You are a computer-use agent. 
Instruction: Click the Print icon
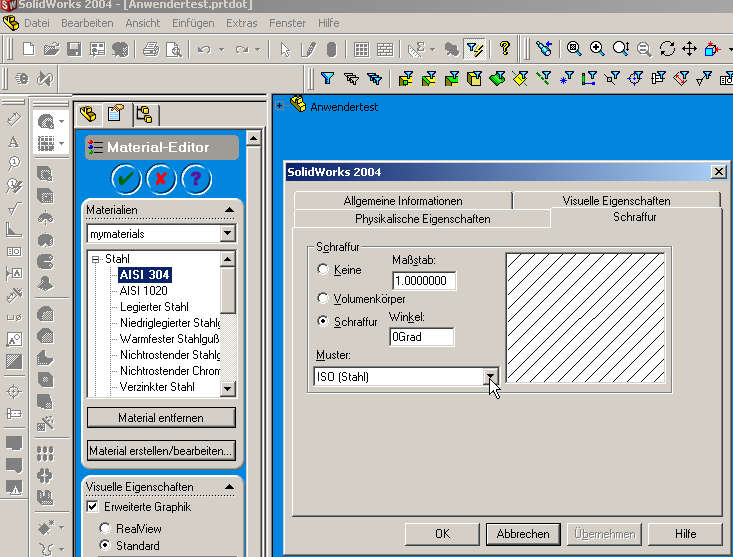(151, 49)
